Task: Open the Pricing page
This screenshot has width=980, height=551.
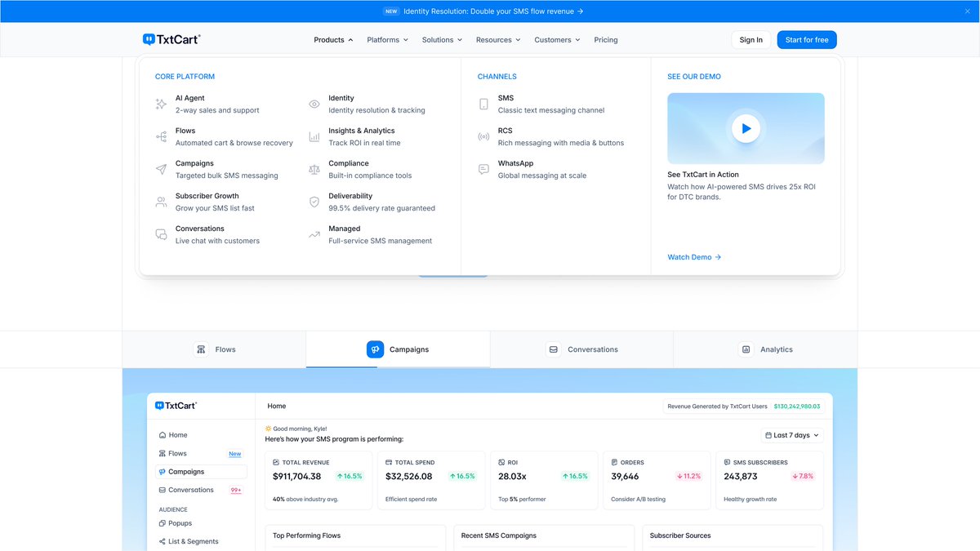Action: coord(606,39)
